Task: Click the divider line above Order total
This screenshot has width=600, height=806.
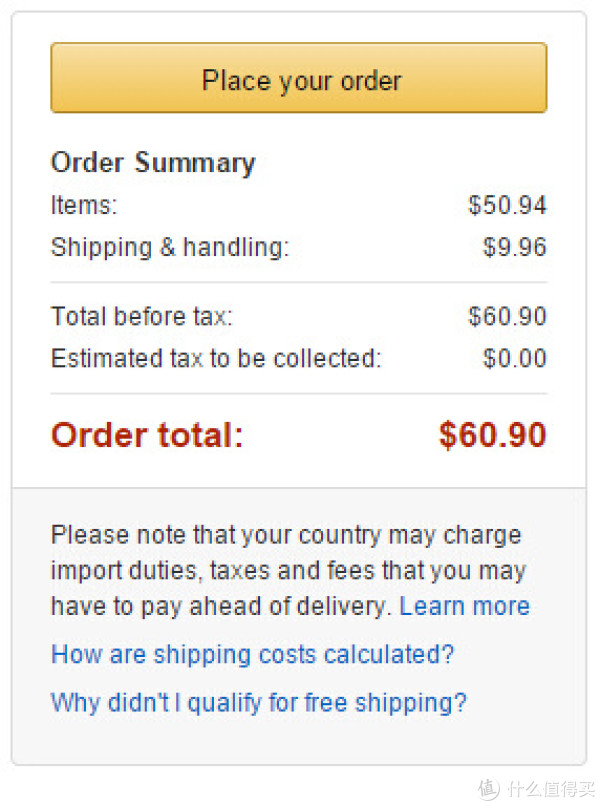Action: coord(299,394)
